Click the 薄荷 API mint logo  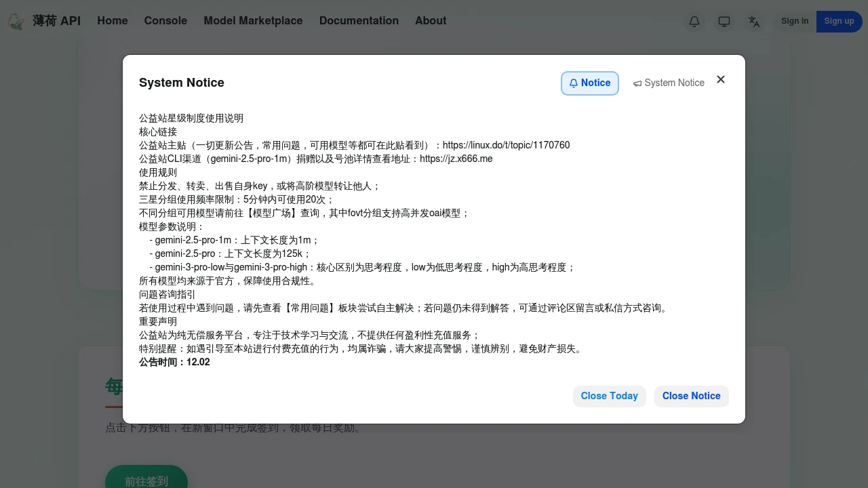(16, 21)
